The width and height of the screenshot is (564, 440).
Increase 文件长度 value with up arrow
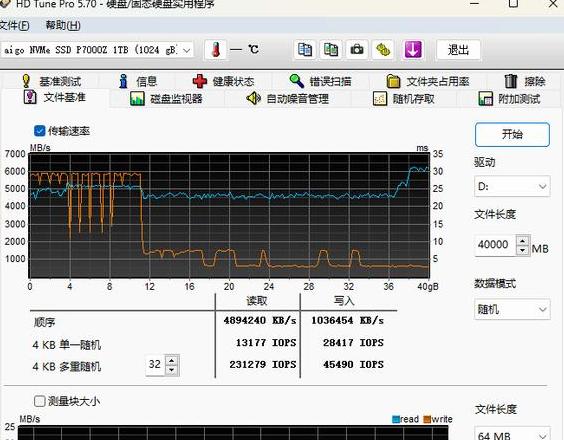click(523, 240)
